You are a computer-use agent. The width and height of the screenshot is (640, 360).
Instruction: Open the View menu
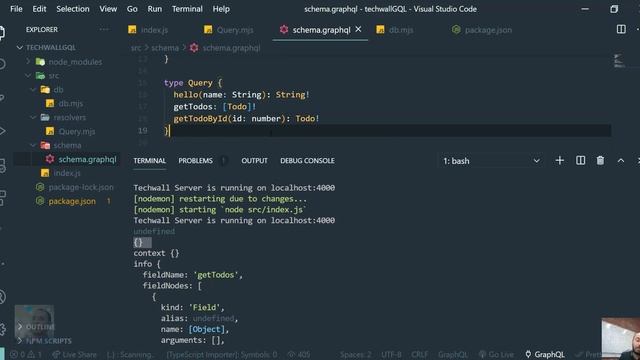coord(108,9)
